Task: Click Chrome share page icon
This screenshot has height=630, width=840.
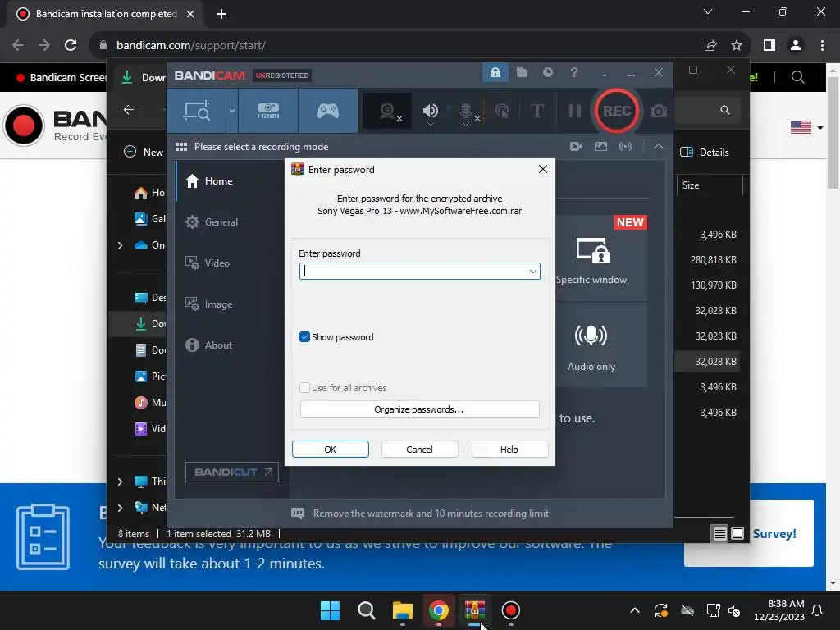Action: click(710, 46)
